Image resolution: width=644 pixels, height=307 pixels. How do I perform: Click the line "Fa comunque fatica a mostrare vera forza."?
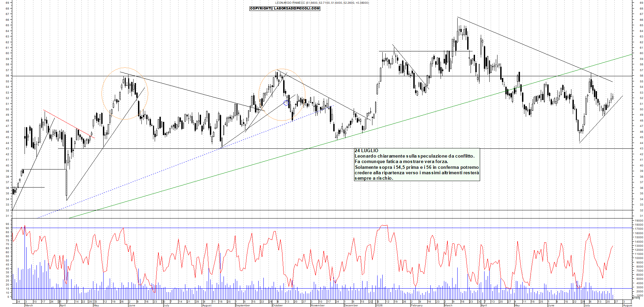(401, 161)
